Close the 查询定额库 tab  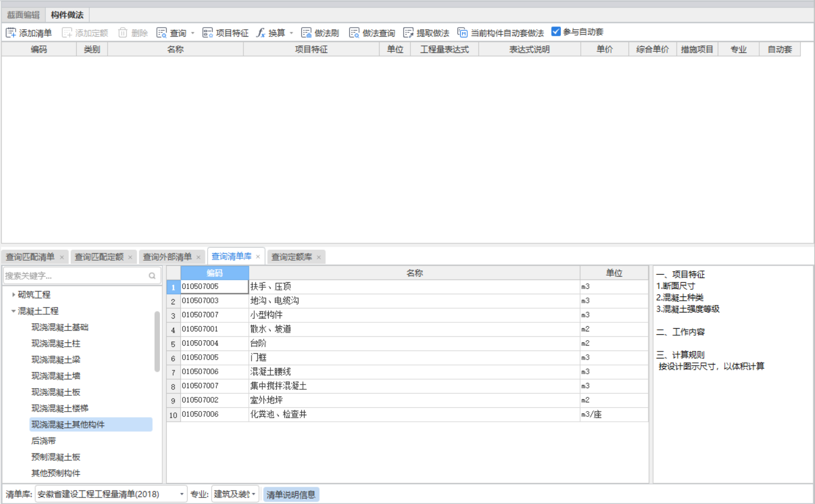pyautogui.click(x=319, y=257)
